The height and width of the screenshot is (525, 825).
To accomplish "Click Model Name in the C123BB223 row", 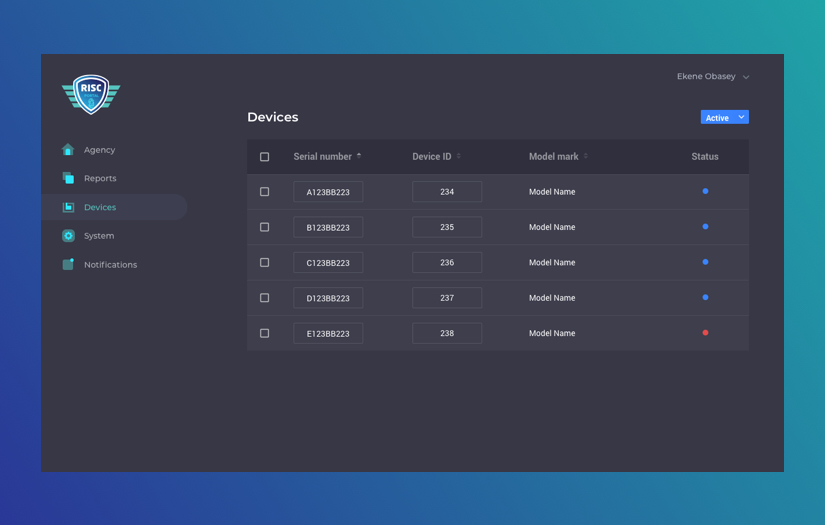I will [x=552, y=262].
